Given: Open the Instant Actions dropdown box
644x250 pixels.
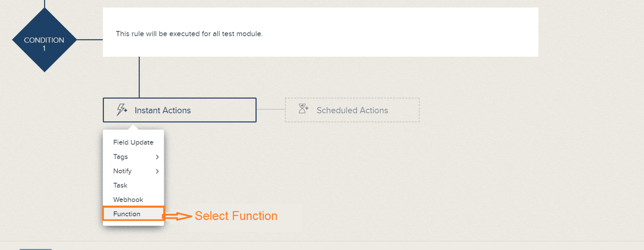Looking at the screenshot, I should pyautogui.click(x=180, y=110).
